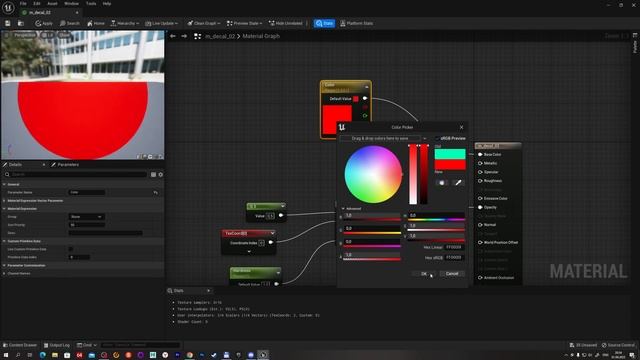The height and width of the screenshot is (360, 640).
Task: Select the eyedropper tool in the Color Picker
Action: coord(458,182)
